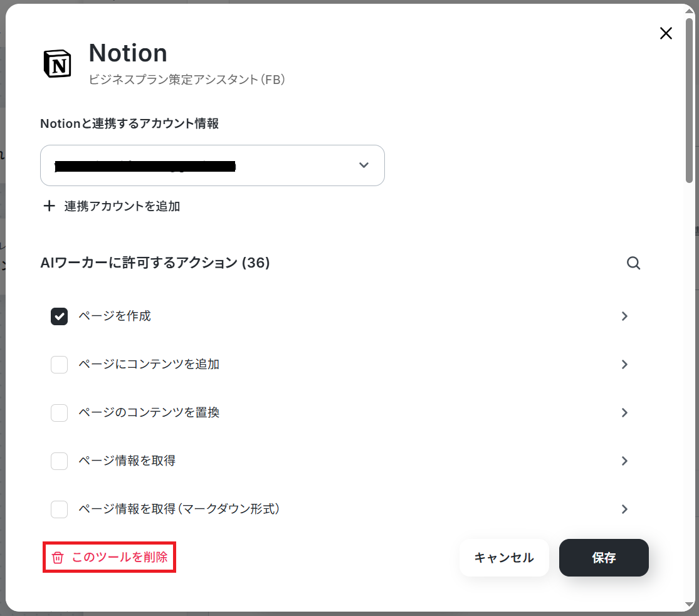Enable the ページのコンテンツを置換 checkbox
This screenshot has height=616, width=699.
(60, 413)
